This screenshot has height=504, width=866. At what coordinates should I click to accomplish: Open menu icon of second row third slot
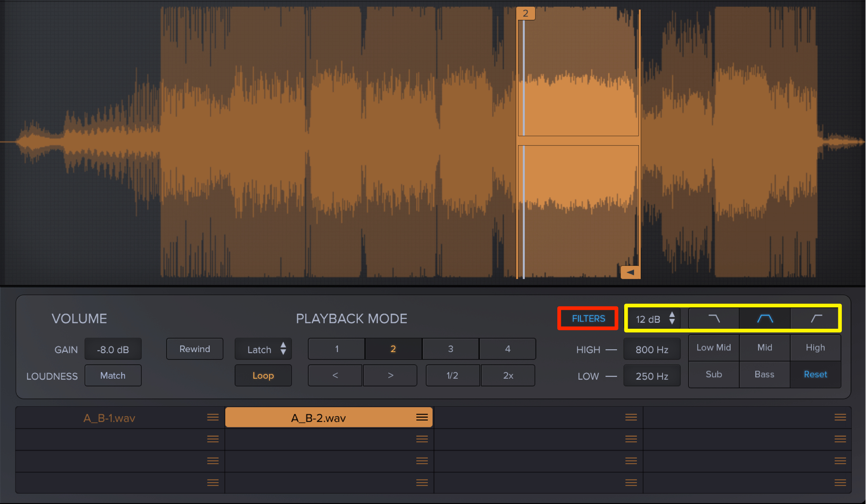pyautogui.click(x=631, y=439)
